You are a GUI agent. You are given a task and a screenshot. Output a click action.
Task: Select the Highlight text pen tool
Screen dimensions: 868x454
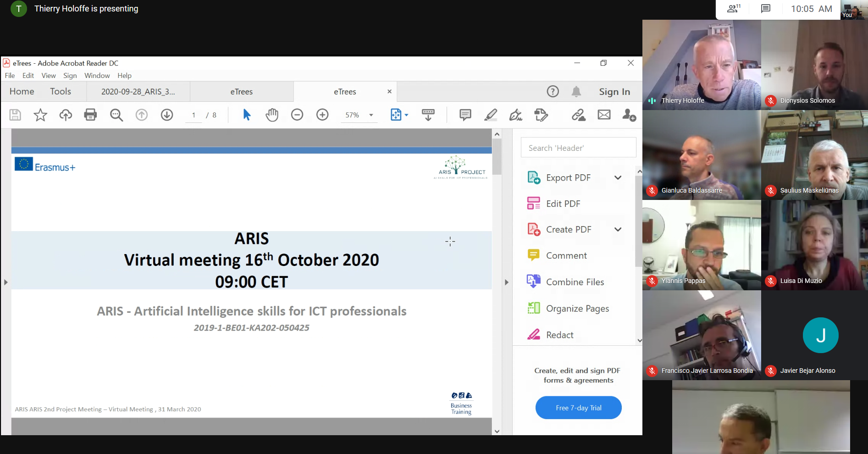tap(491, 115)
